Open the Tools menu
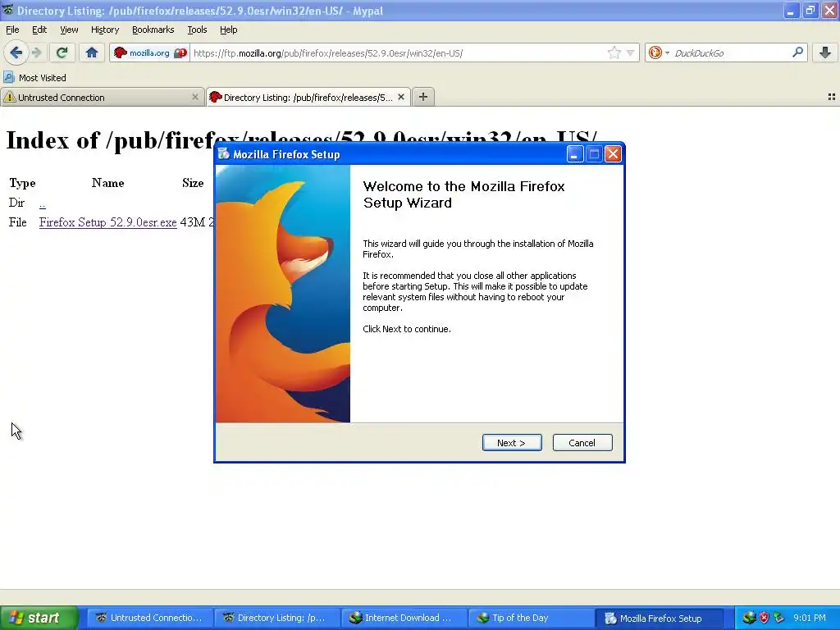The image size is (840, 630). pyautogui.click(x=197, y=30)
